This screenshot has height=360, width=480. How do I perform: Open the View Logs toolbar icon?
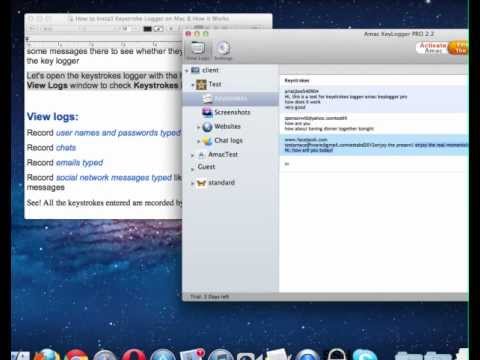pos(198,50)
